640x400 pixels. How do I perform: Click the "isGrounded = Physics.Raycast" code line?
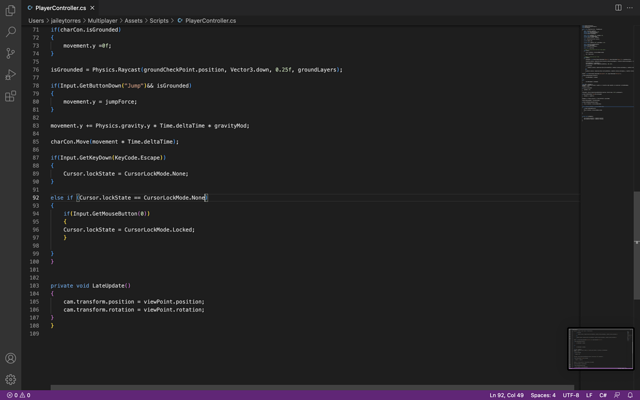tap(196, 70)
